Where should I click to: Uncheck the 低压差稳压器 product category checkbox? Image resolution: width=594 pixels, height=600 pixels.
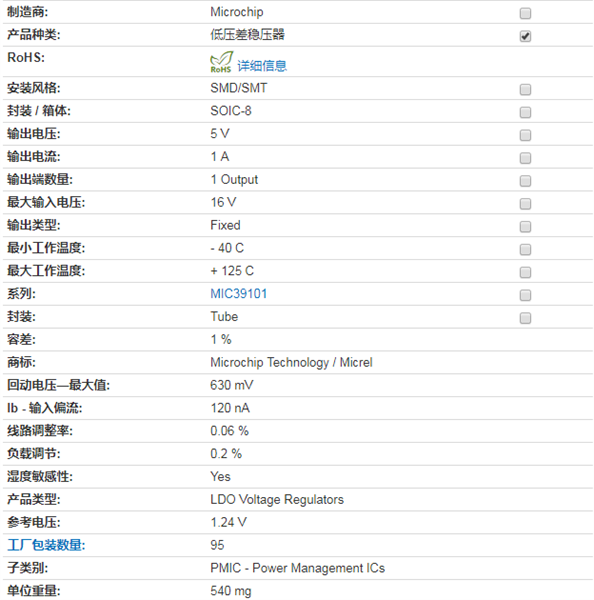coord(525,36)
